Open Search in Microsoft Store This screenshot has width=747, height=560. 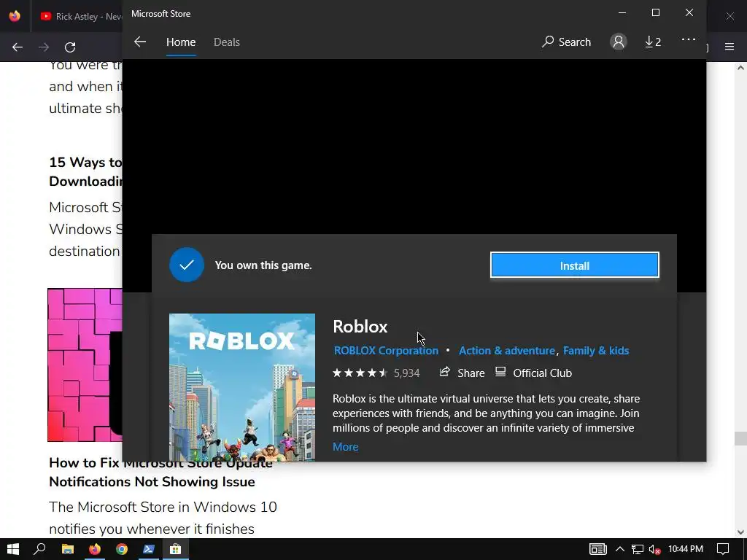[566, 42]
